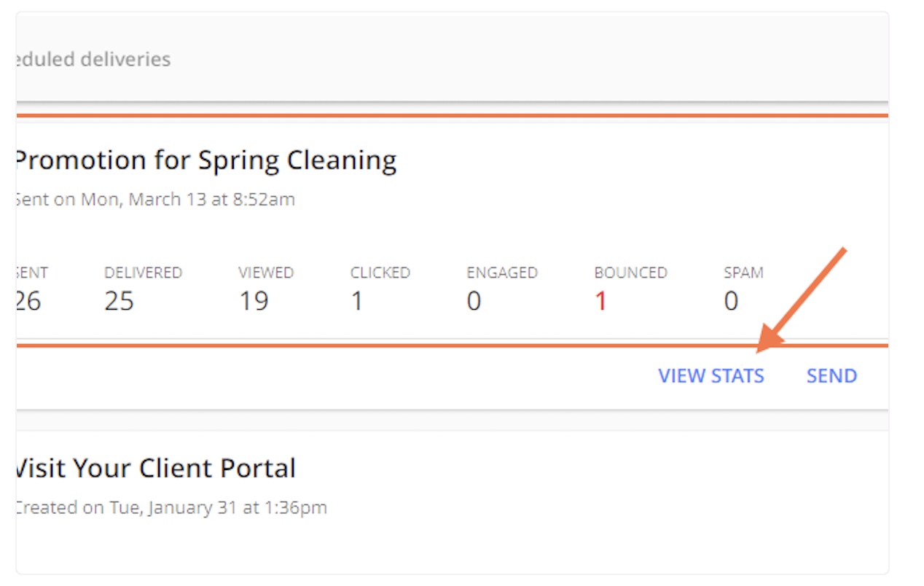Open View Stats for Spring Cleaning promotion

click(x=711, y=376)
